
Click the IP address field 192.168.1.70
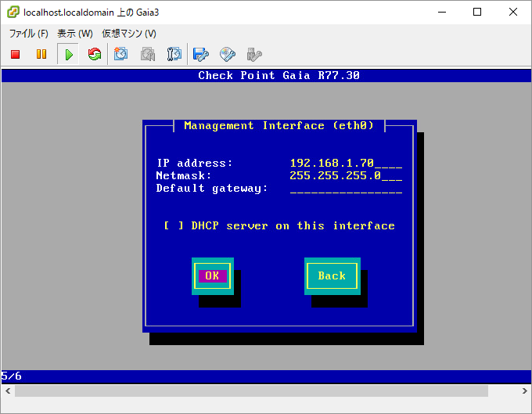point(346,164)
